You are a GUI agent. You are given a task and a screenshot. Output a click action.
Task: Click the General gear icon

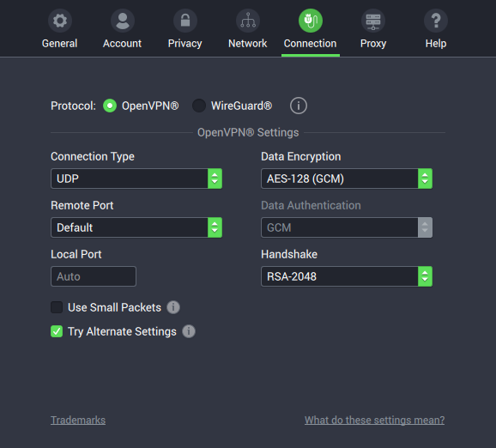click(60, 21)
